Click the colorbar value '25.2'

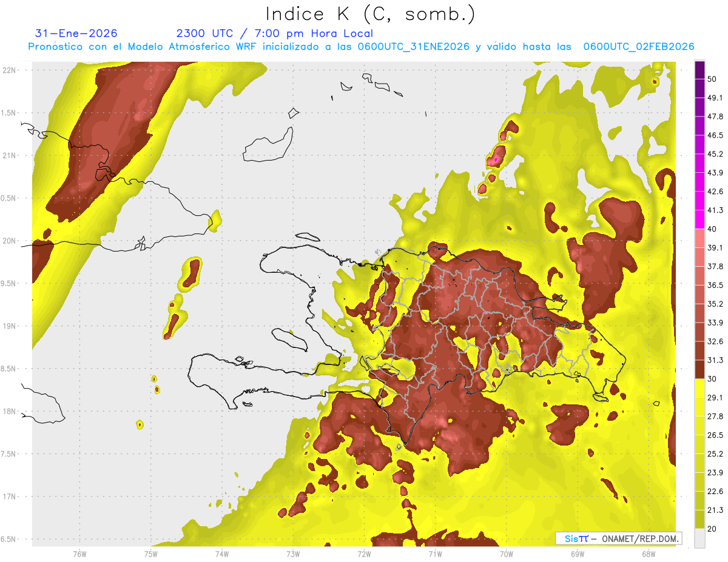pos(715,454)
